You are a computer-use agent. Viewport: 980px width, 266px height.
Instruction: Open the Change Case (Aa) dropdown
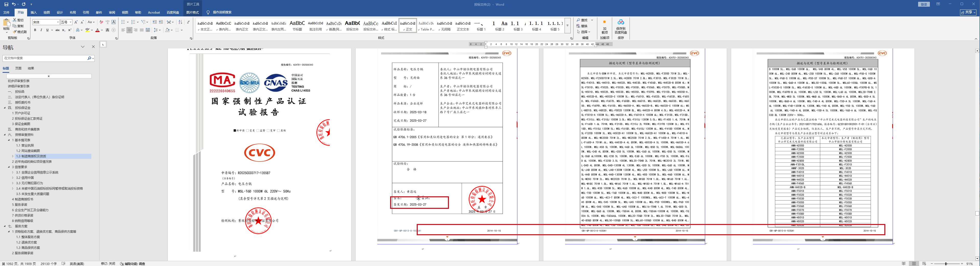[x=91, y=22]
